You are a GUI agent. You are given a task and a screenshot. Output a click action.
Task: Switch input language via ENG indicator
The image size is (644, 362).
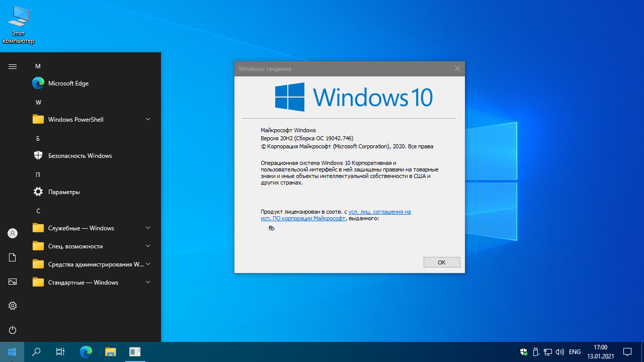pos(575,352)
